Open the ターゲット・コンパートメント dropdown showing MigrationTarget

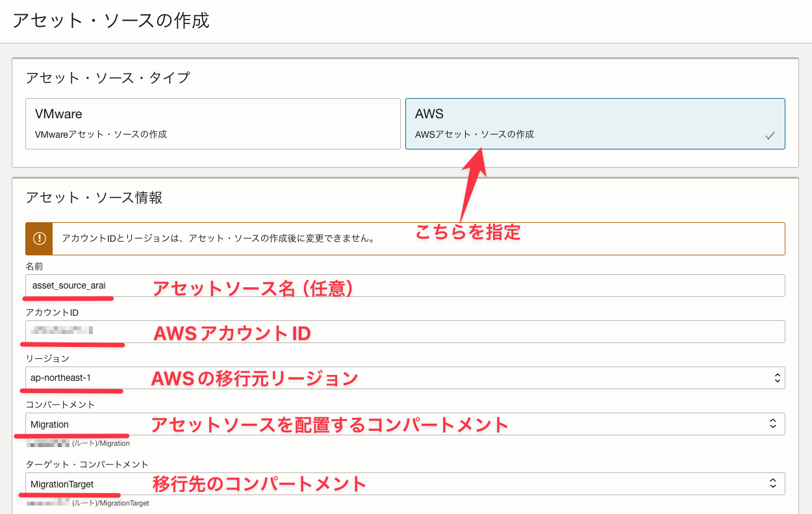[x=405, y=483]
